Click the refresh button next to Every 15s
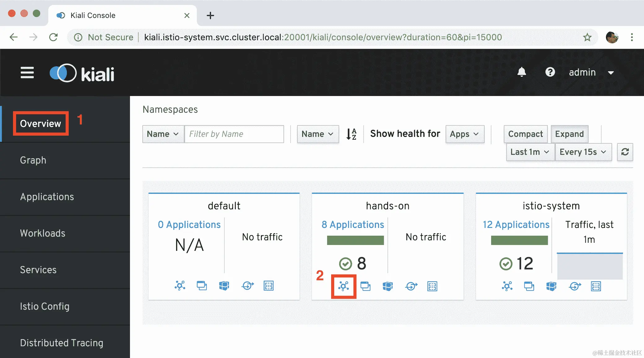This screenshot has height=358, width=644. [x=625, y=152]
